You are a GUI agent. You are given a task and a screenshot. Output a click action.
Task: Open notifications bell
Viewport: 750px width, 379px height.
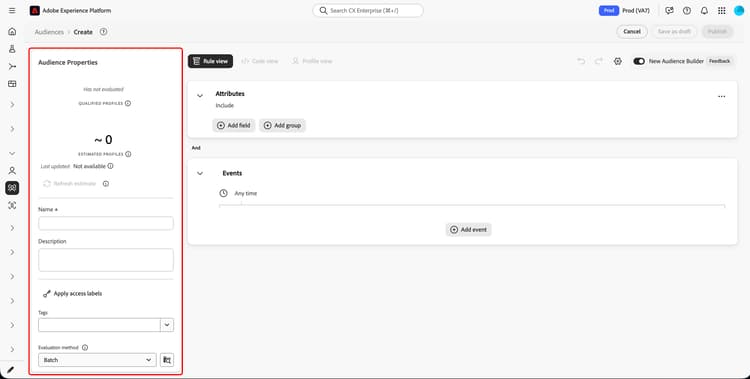click(704, 11)
